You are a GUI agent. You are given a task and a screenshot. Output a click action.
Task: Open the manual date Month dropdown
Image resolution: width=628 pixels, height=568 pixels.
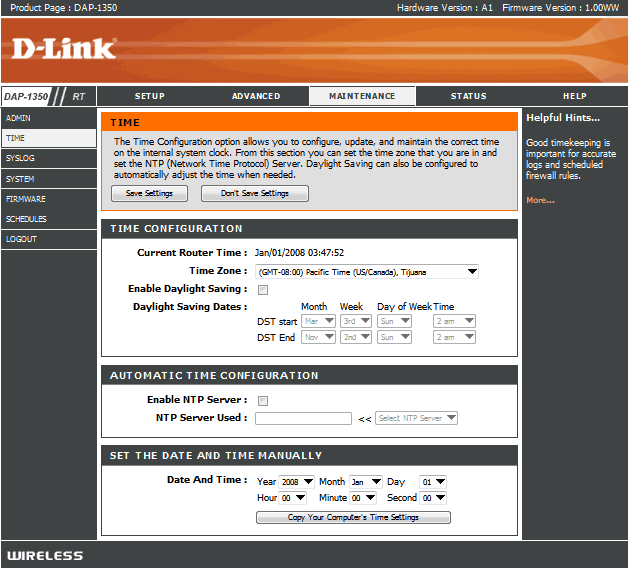click(363, 481)
